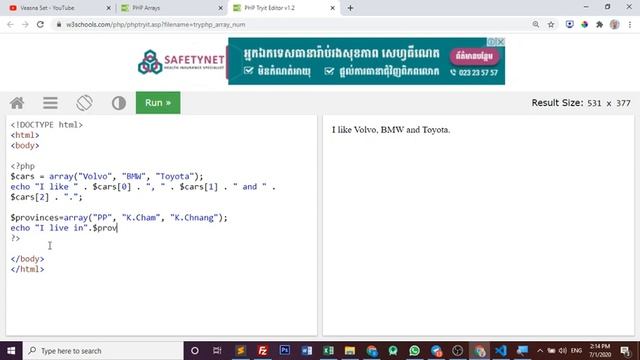The image size is (640, 360).
Task: Go back in browser history
Action: pyautogui.click(x=10, y=24)
